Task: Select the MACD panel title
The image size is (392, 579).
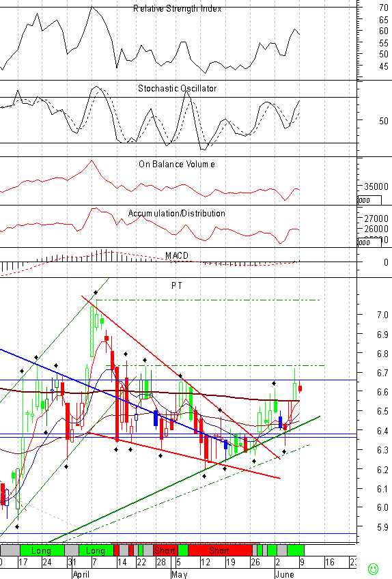Action: (177, 255)
